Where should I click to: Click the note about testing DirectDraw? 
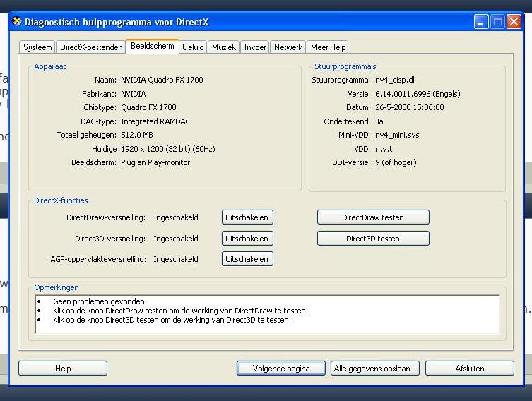pyautogui.click(x=180, y=311)
